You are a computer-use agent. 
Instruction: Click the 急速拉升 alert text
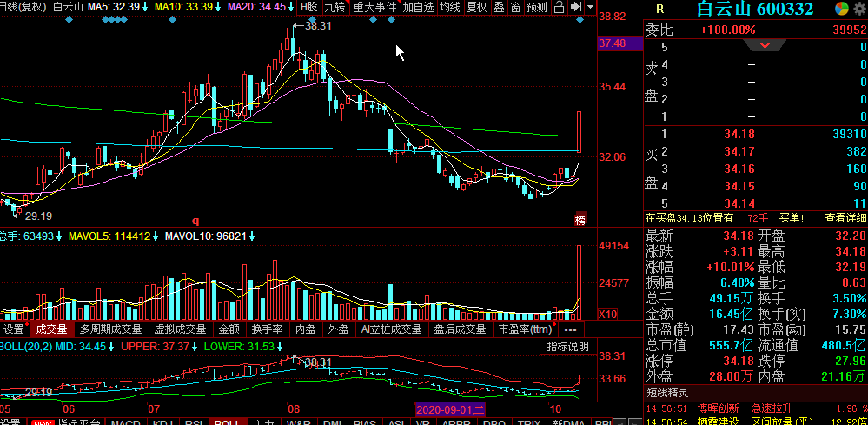[x=772, y=408]
